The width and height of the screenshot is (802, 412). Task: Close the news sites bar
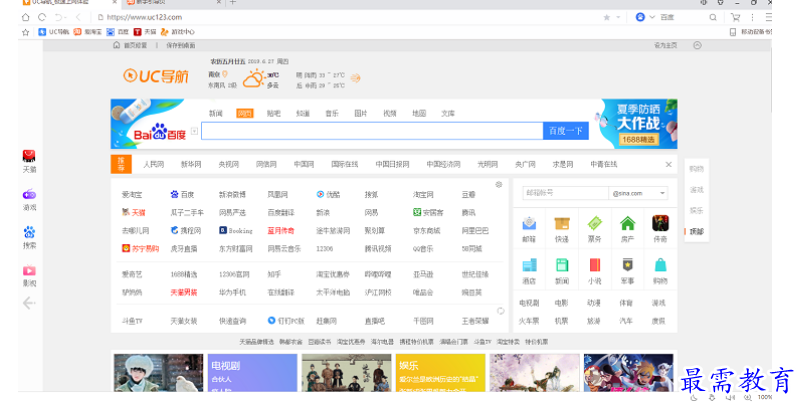[x=669, y=165]
